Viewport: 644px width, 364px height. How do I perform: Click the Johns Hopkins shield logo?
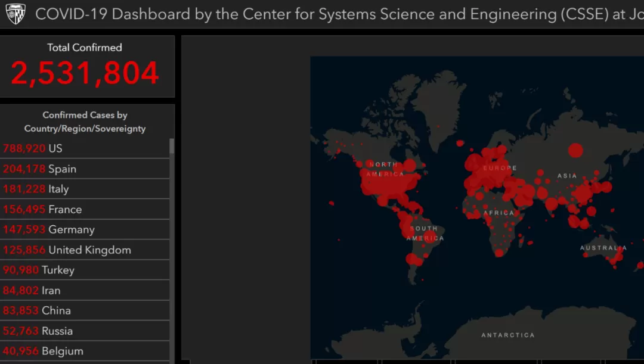(16, 14)
